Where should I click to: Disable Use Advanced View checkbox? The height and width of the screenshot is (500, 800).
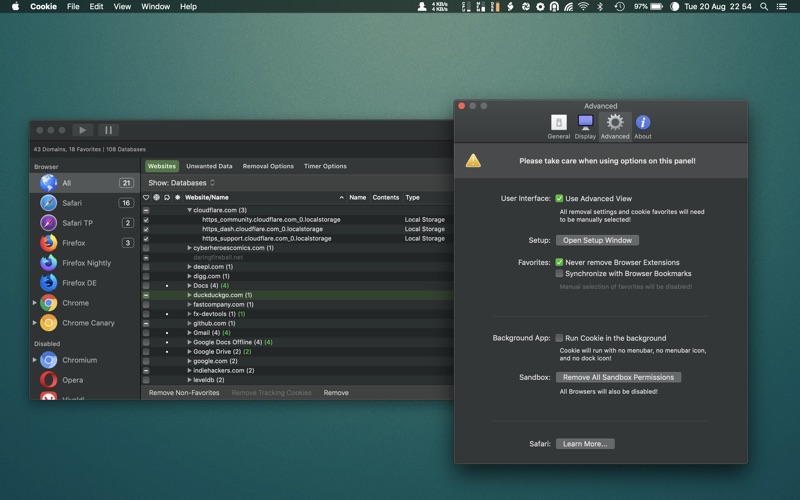pos(559,199)
